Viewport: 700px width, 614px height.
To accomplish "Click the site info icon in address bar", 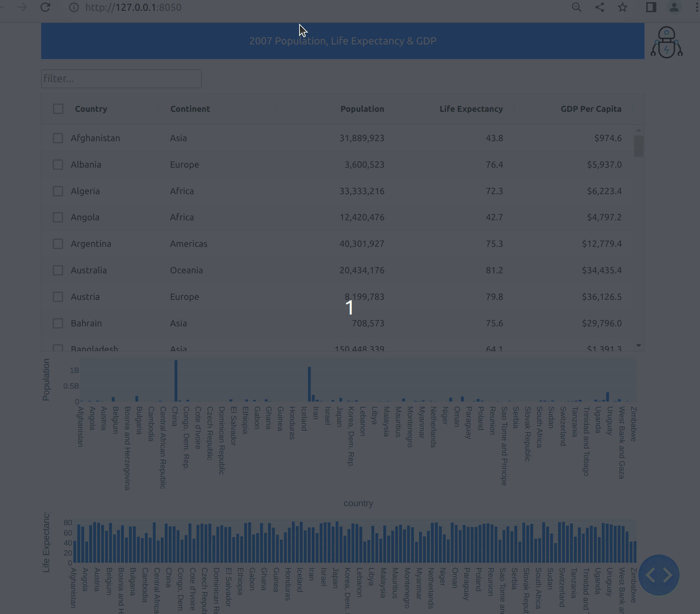I will click(x=74, y=7).
